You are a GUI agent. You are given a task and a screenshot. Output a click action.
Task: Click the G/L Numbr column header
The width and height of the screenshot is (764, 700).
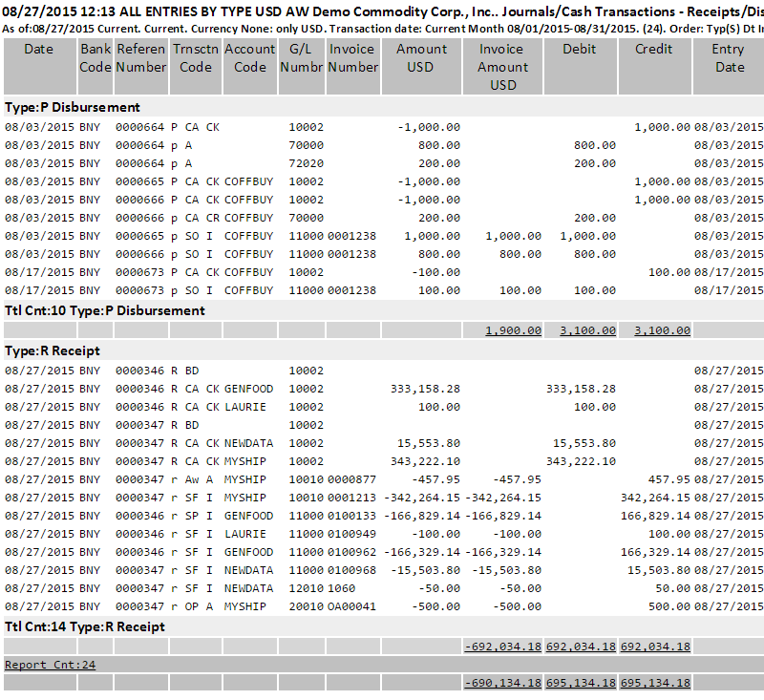[x=302, y=67]
